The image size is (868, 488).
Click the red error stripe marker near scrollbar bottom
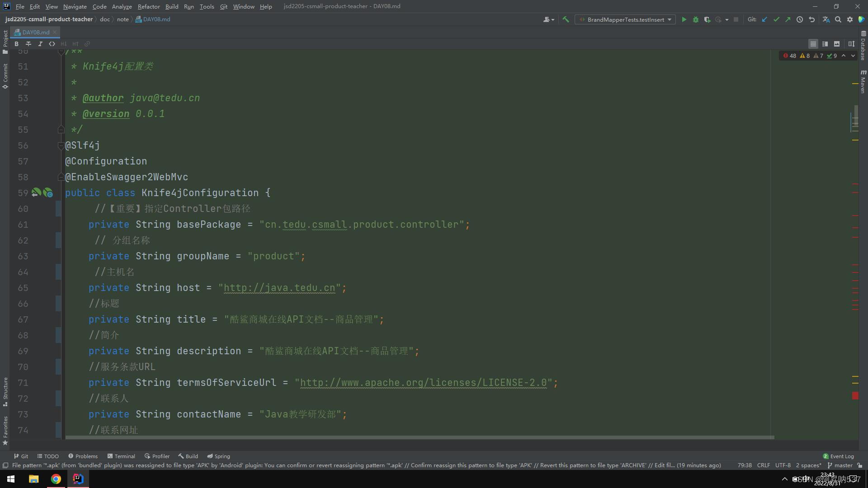[x=855, y=396]
